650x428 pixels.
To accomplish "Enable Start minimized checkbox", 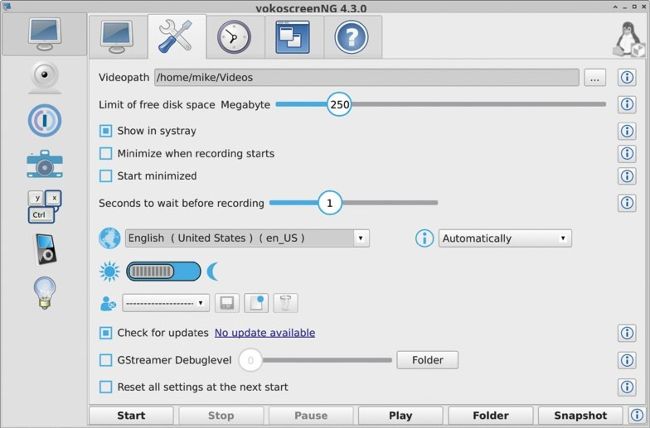I will pyautogui.click(x=106, y=176).
